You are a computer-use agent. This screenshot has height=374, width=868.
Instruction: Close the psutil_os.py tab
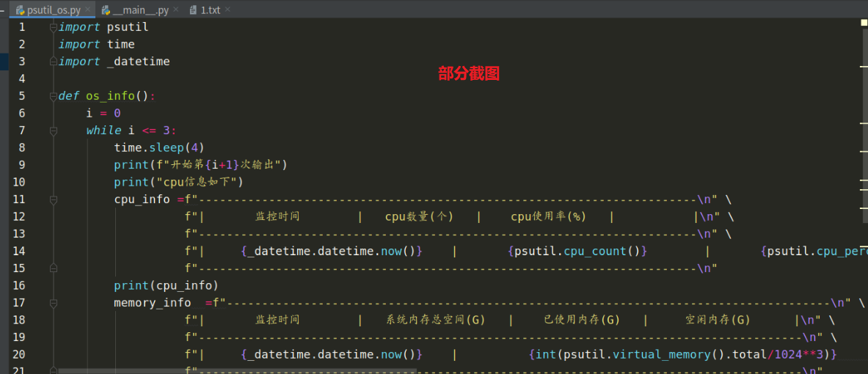coord(87,10)
